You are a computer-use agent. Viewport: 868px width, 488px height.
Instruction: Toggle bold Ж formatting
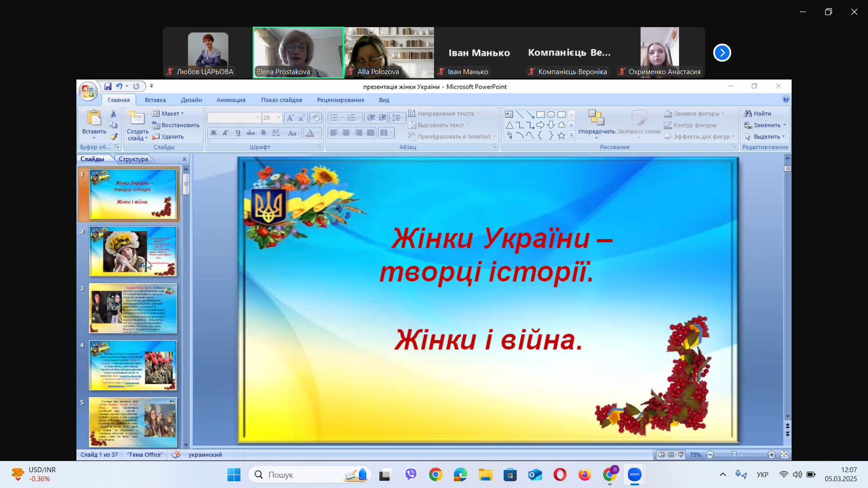tap(213, 133)
